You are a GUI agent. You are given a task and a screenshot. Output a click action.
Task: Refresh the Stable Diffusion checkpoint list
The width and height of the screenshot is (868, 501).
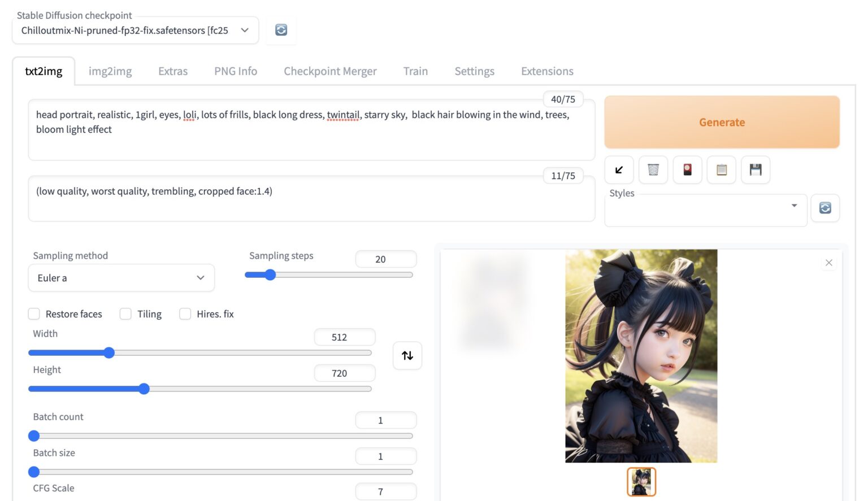click(x=281, y=30)
